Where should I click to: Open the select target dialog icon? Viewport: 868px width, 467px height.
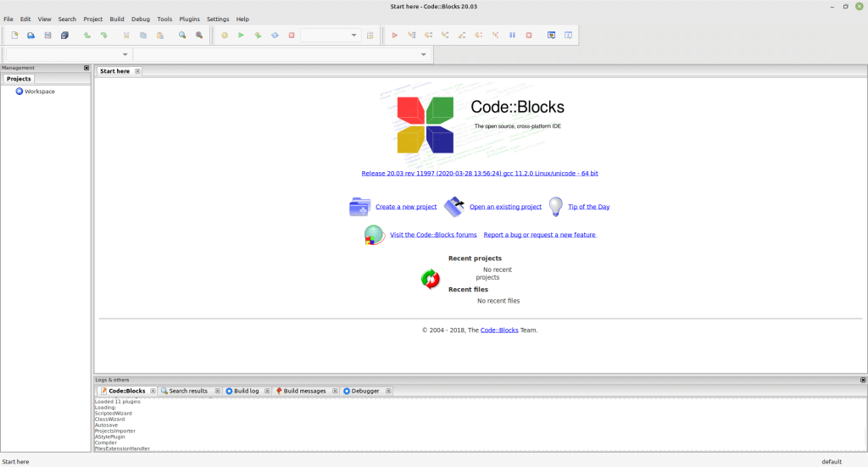(370, 35)
